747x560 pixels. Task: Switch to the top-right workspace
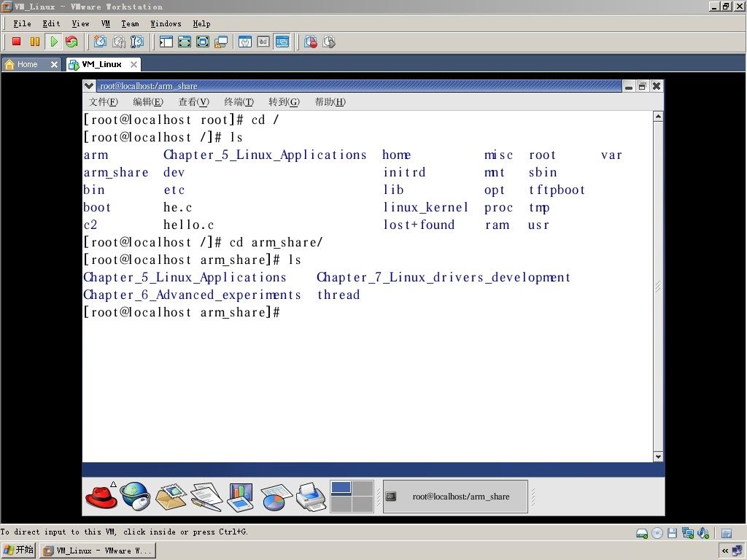click(x=363, y=488)
